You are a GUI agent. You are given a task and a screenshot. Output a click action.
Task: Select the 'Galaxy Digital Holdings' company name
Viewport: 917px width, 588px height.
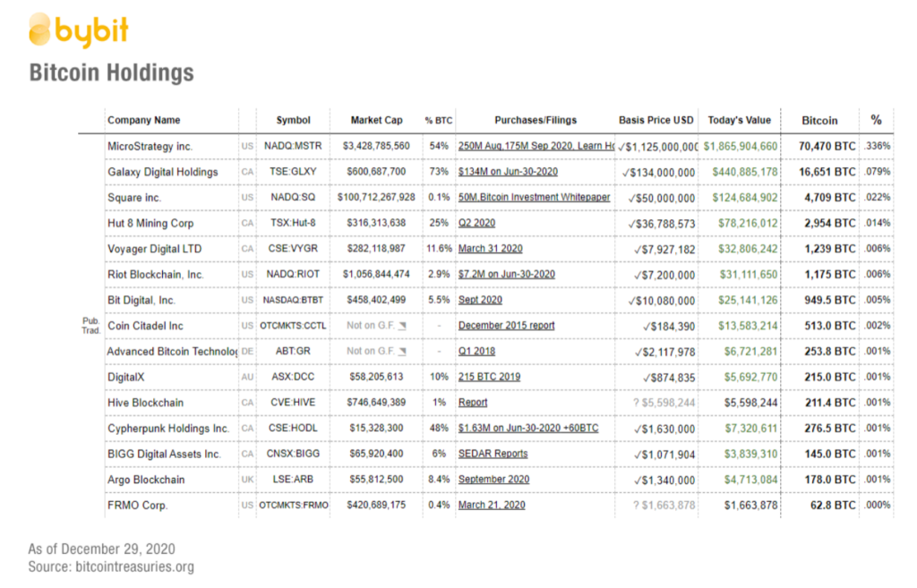163,173
